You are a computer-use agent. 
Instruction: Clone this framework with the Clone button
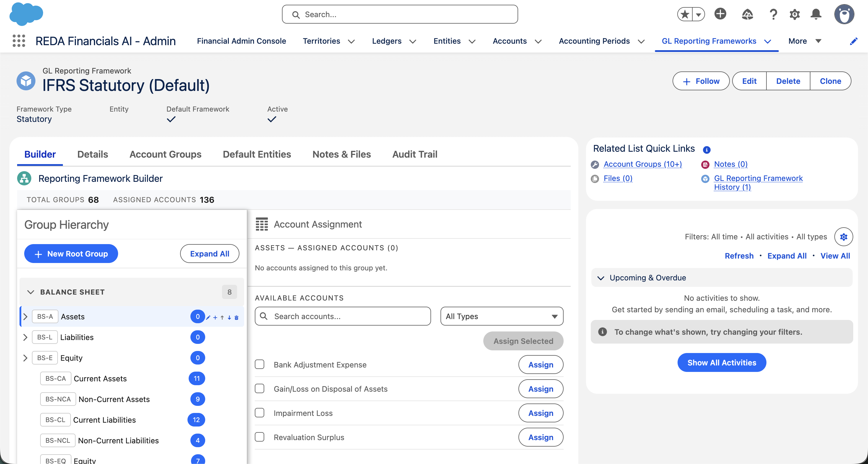point(830,81)
